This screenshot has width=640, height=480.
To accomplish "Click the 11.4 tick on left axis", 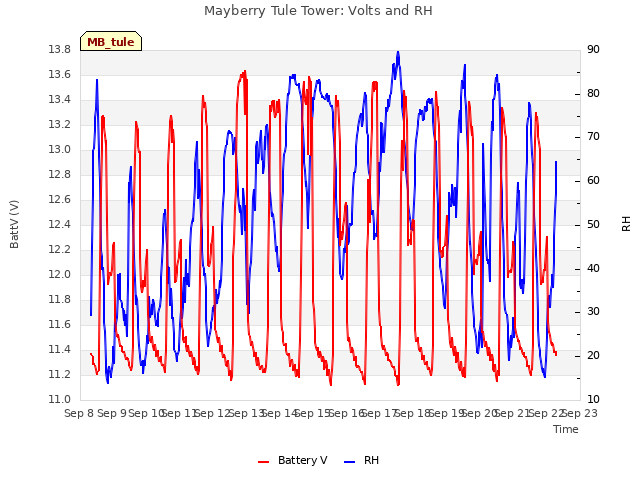I will coord(60,349).
